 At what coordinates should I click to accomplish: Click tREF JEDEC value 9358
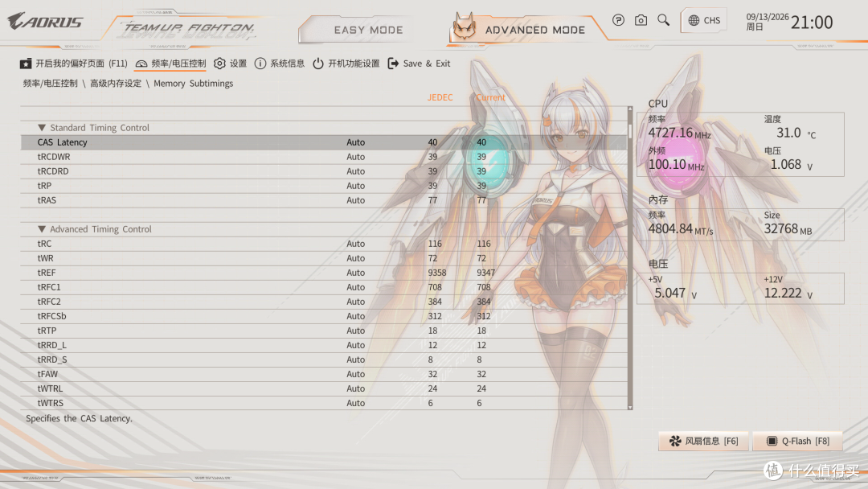pos(436,273)
